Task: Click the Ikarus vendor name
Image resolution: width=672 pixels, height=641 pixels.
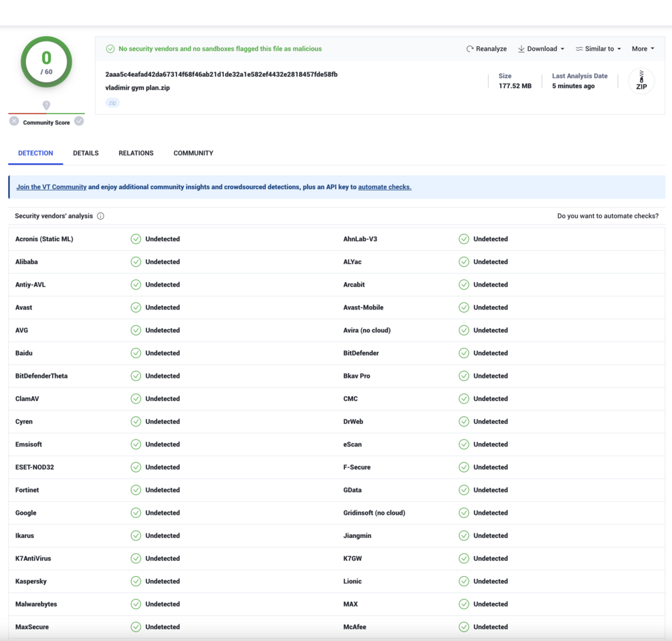Action: click(25, 535)
